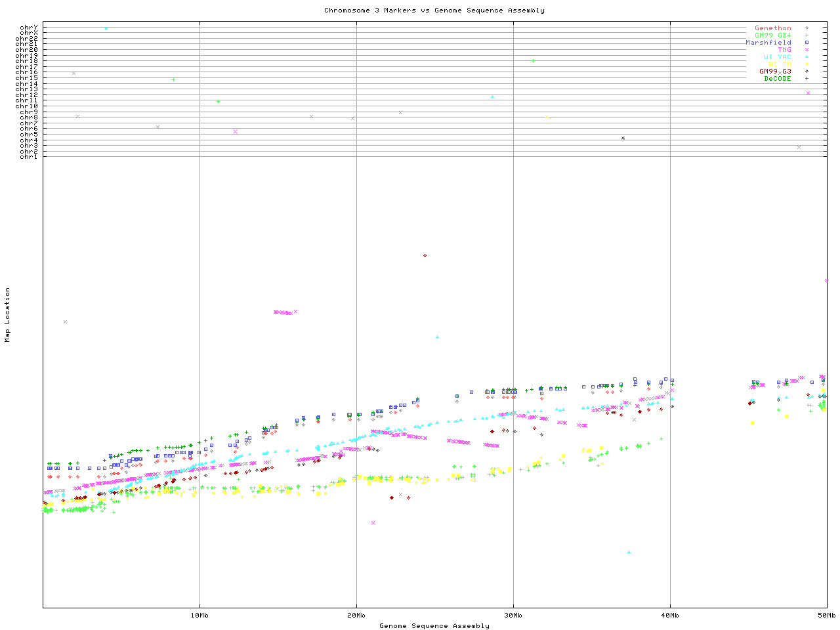Image resolution: width=840 pixels, height=630 pixels.
Task: Click the DeCODE legend text
Action: (777, 79)
